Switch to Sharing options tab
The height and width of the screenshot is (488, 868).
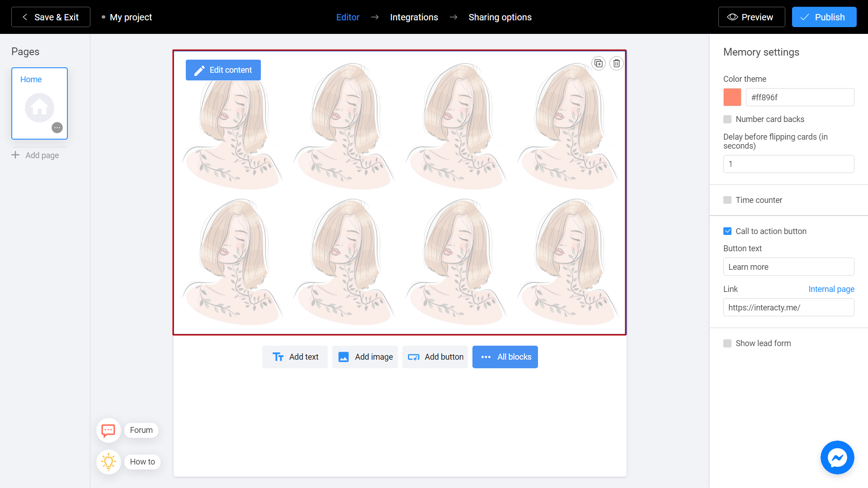coord(500,17)
